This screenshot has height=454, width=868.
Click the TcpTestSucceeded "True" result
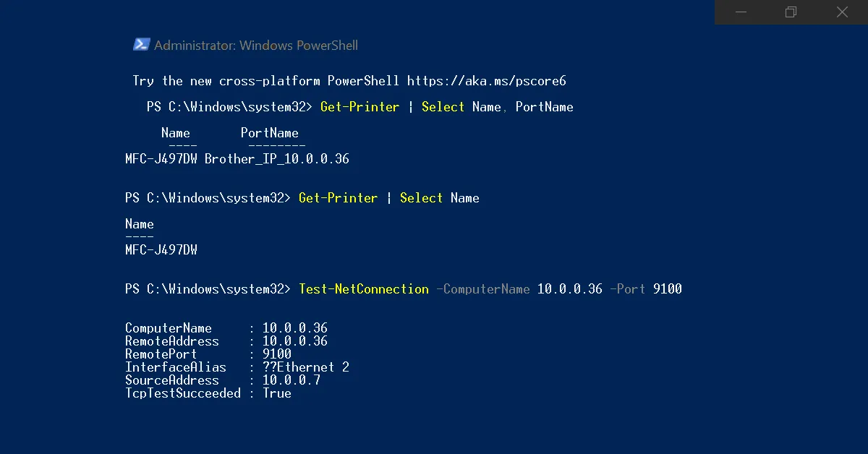[x=276, y=393]
